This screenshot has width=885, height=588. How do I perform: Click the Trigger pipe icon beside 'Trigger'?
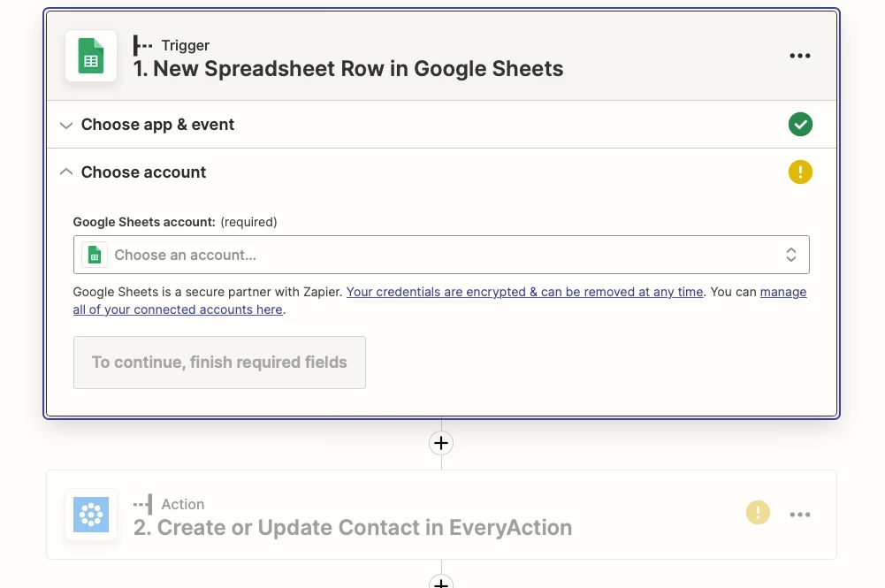(143, 45)
